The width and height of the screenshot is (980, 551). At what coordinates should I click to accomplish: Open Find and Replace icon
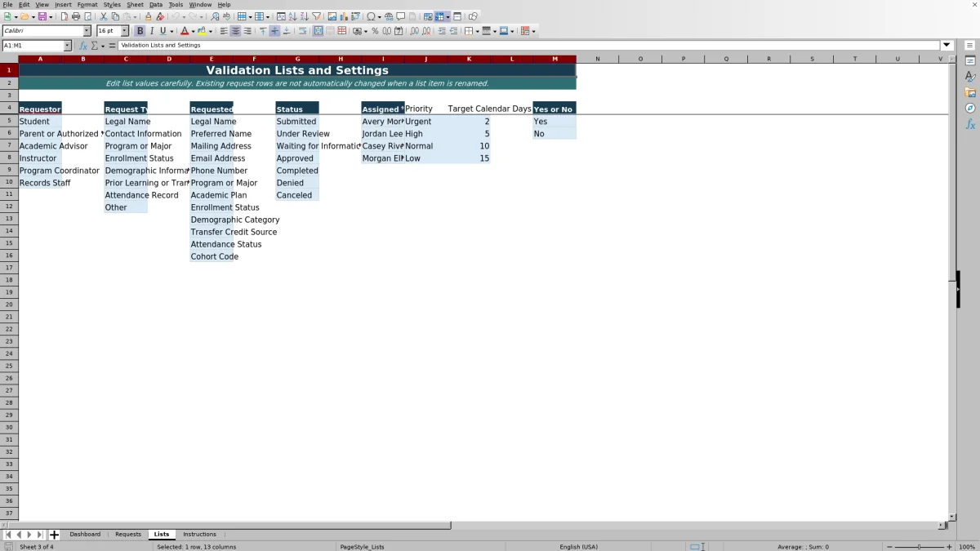pos(215,16)
